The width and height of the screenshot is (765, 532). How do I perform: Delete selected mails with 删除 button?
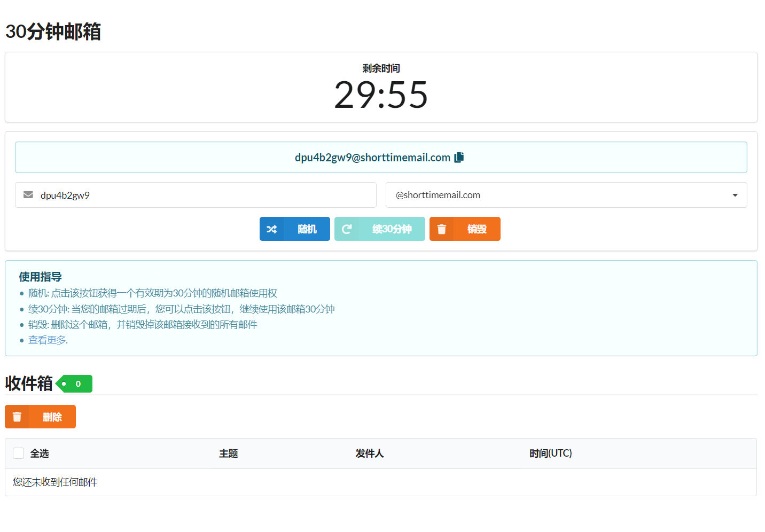[x=40, y=417]
